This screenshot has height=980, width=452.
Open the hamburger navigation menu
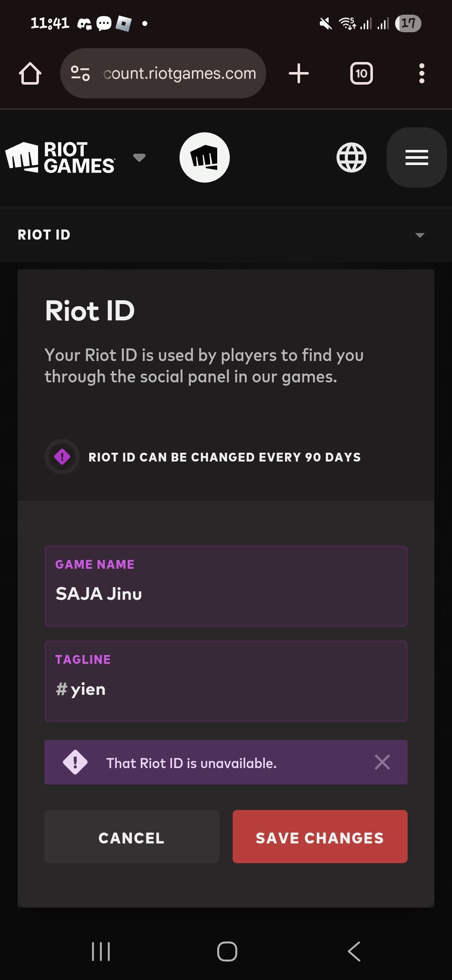416,157
